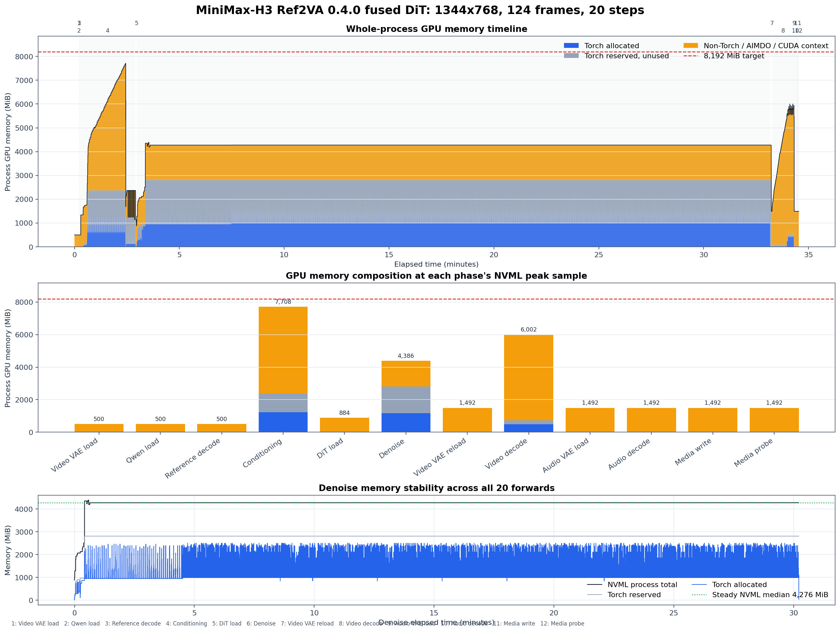Click the "884" value above the DiT load bar

tap(344, 413)
